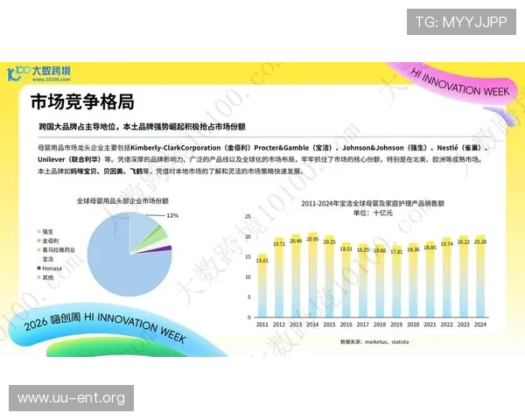Click the 19.74 value on the 2022 bar

coord(446,244)
